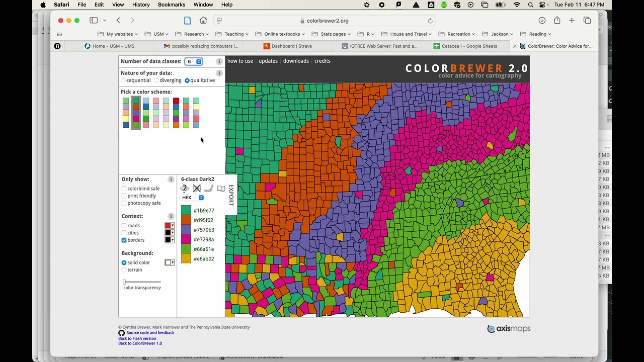Image resolution: width=644 pixels, height=362 pixels.
Task: Open Source code and feedback link
Action: [150, 333]
